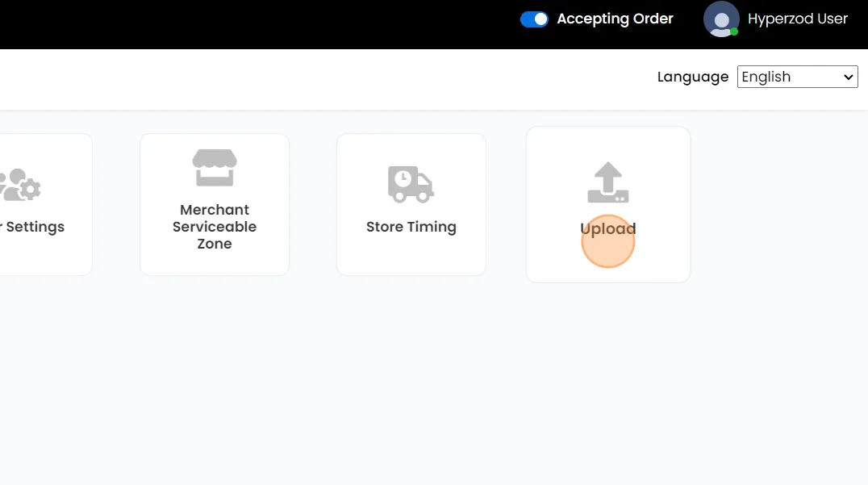Click the 'Upload' card label
Image resolution: width=868 pixels, height=485 pixels.
point(608,228)
